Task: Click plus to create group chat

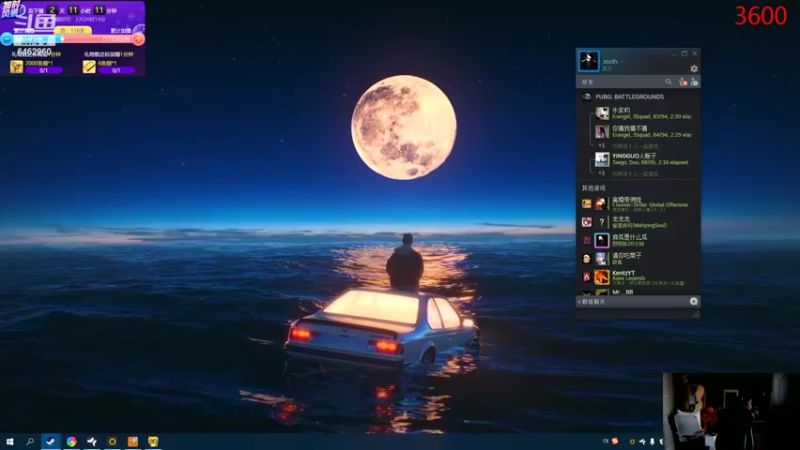Action: [693, 302]
